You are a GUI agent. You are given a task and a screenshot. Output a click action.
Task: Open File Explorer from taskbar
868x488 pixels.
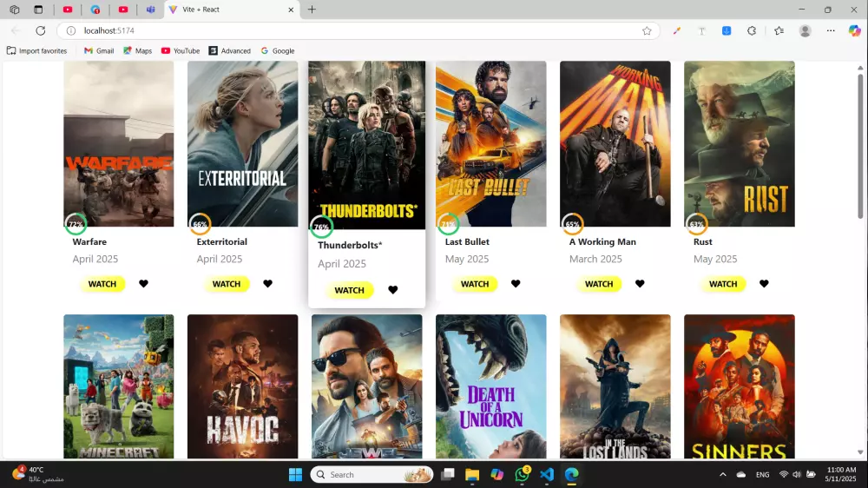[x=472, y=475]
